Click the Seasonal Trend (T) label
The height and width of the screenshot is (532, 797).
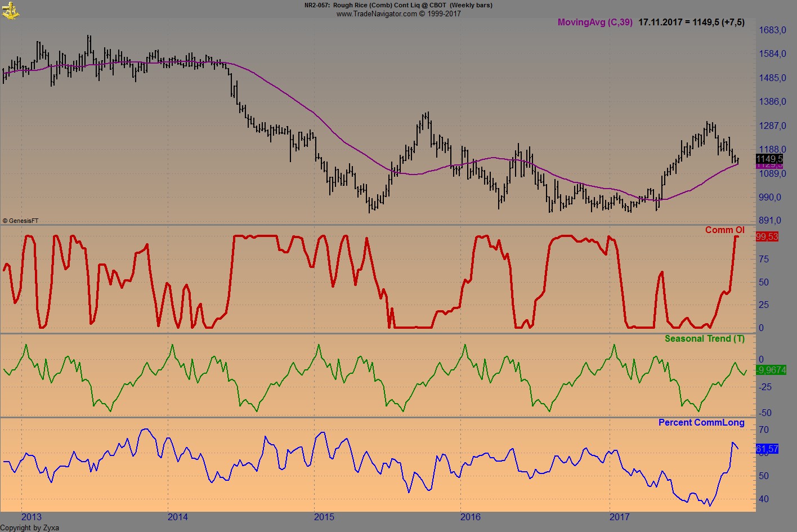704,338
